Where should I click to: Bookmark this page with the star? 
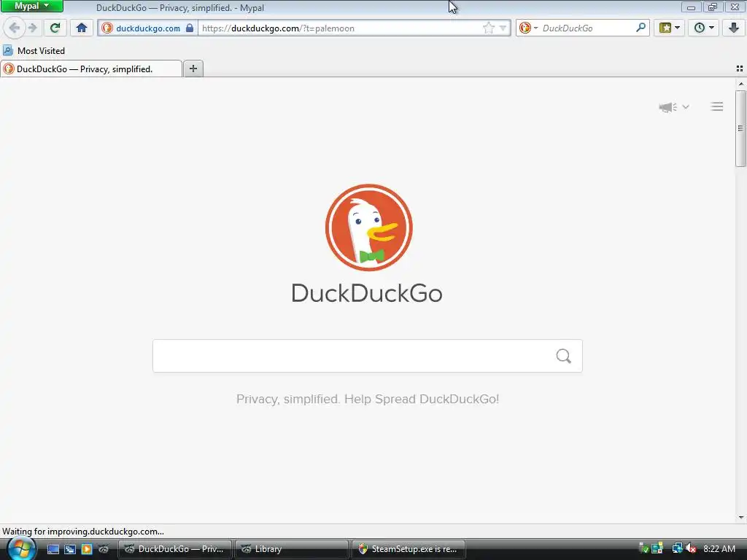tap(488, 28)
